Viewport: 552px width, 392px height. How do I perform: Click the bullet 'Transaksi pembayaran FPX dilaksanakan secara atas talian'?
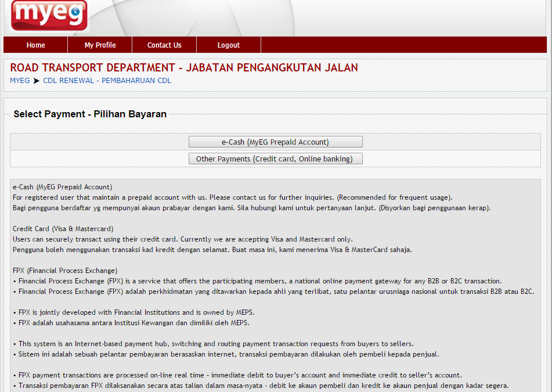[261, 386]
